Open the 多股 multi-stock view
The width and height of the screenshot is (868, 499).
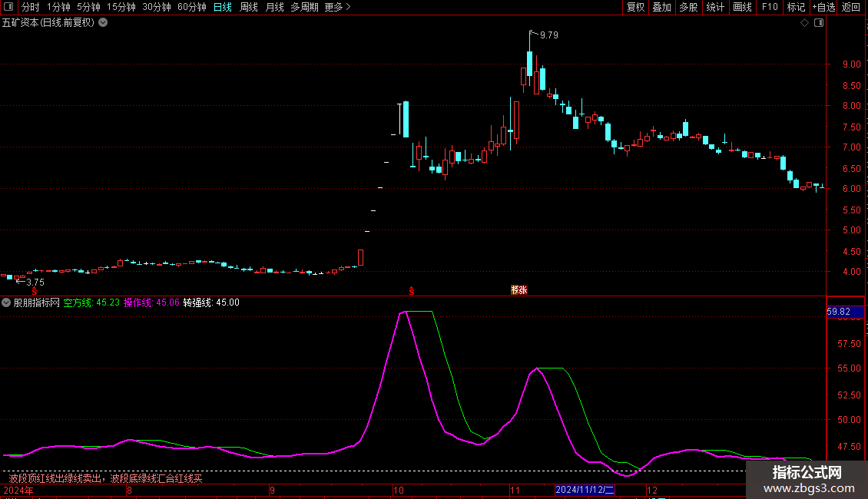tap(688, 7)
